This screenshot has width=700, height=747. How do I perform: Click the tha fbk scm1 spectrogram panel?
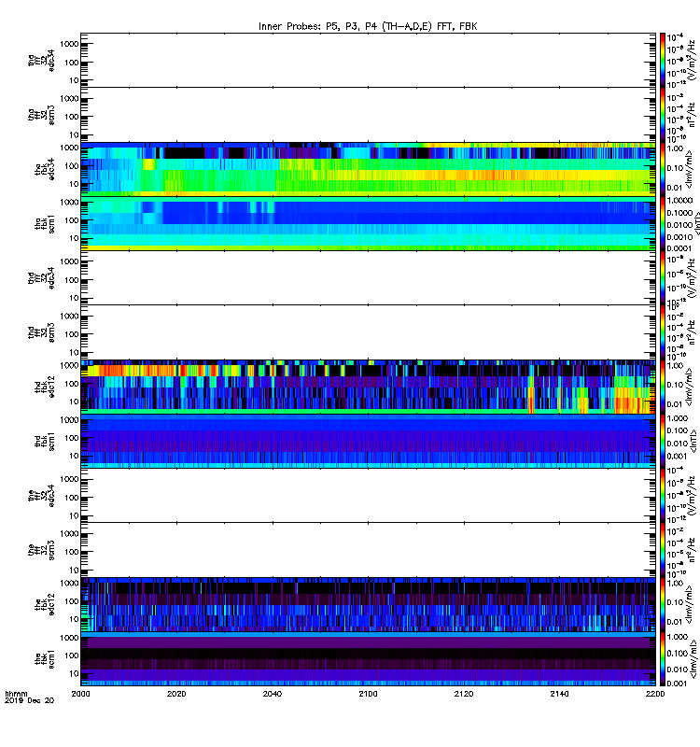pos(368,223)
